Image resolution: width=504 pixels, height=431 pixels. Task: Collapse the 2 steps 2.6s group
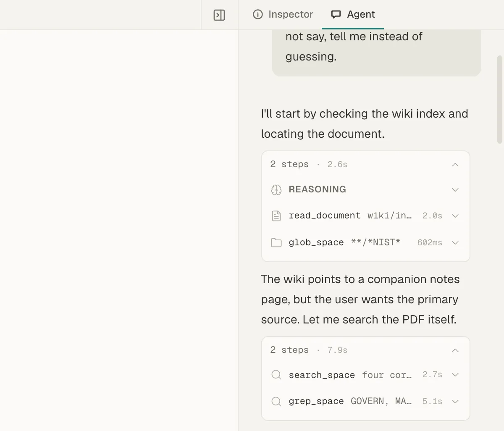tap(455, 165)
